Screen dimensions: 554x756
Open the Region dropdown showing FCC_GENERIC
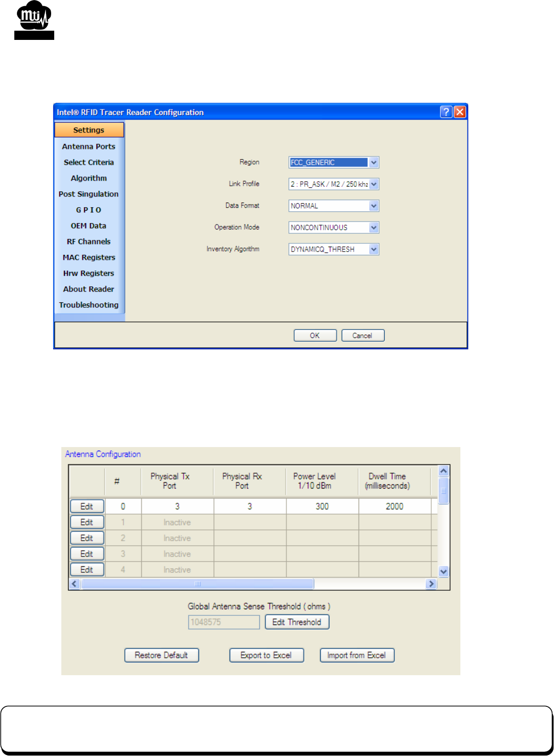334,162
